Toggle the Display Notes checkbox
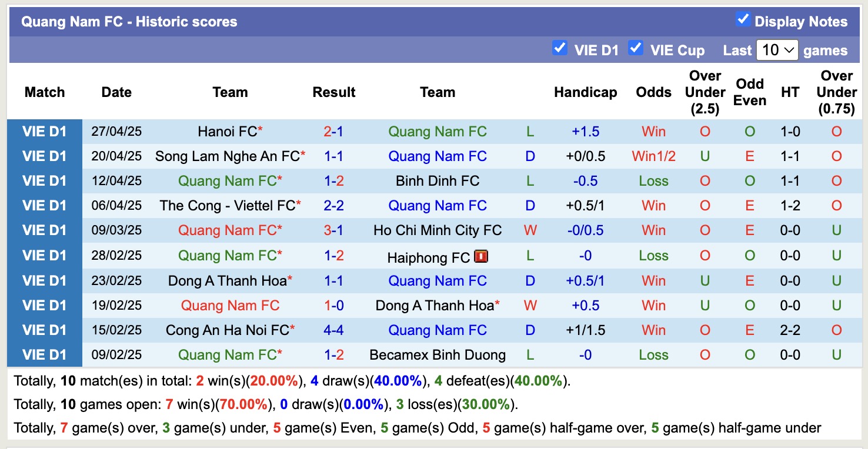868x449 pixels. point(742,18)
